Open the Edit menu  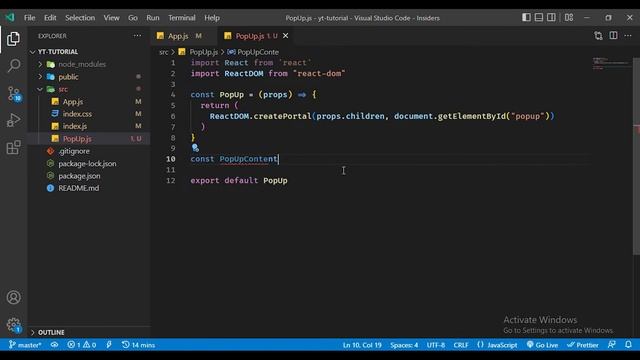50,18
